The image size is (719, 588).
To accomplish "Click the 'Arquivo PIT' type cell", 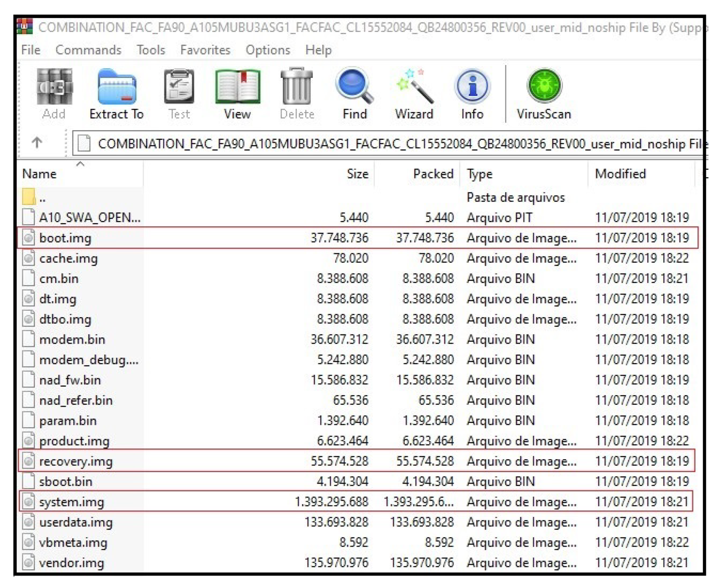I will point(499,218).
